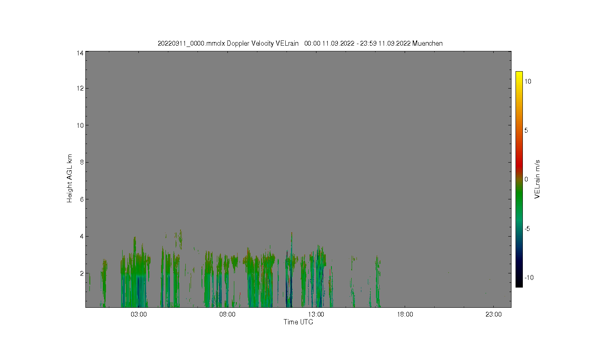The width and height of the screenshot is (607, 364).
Task: Click the 03:00 time tick label
Action: (139, 314)
